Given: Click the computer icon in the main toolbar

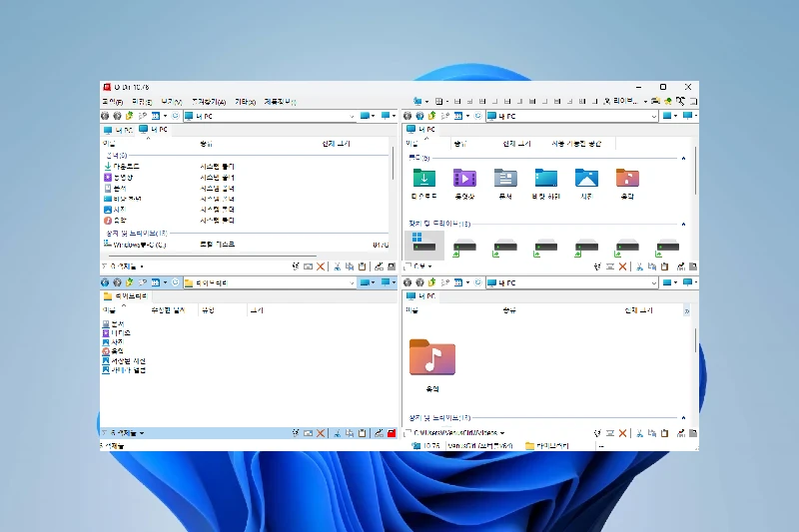Looking at the screenshot, I should [417, 101].
